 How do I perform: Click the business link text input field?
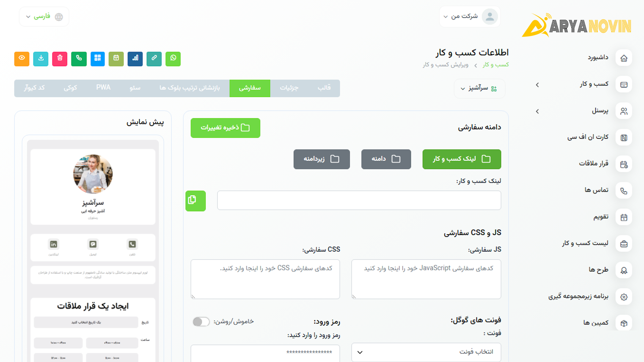(359, 200)
